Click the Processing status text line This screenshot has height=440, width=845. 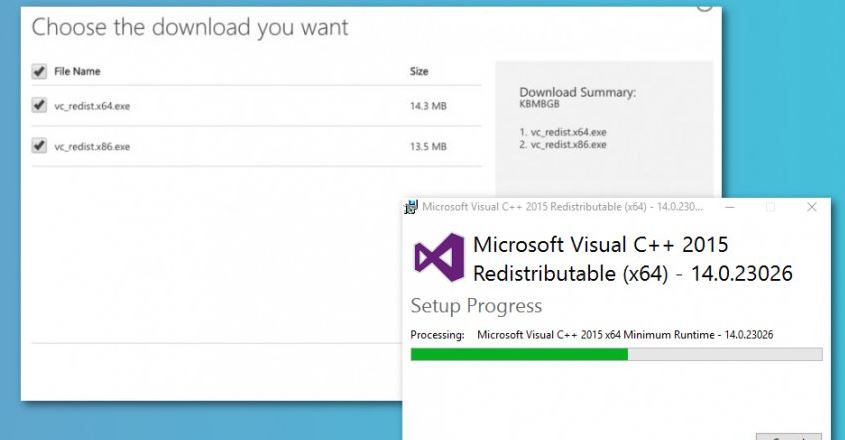tap(592, 335)
